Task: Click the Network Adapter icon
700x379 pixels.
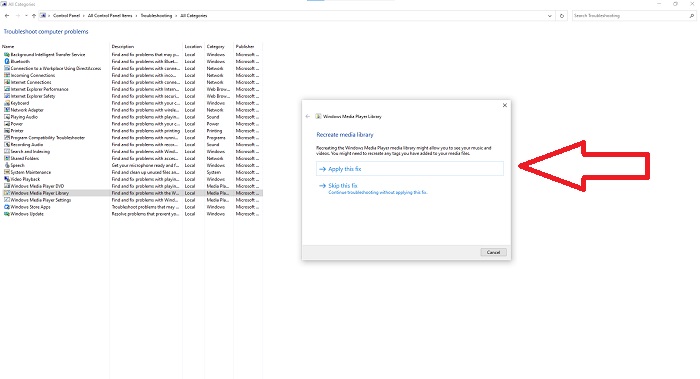Action: point(7,110)
